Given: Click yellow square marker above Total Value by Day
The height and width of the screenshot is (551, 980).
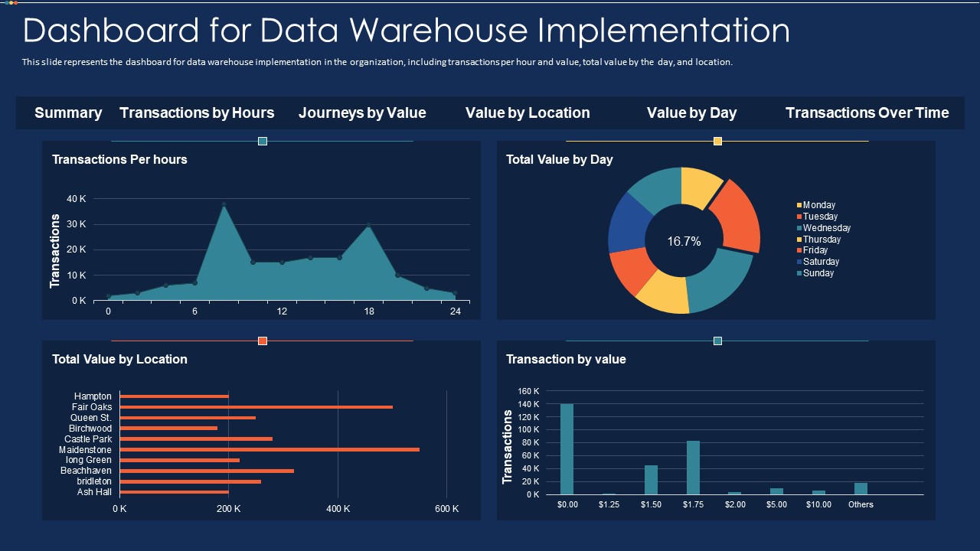Looking at the screenshot, I should click(x=717, y=141).
